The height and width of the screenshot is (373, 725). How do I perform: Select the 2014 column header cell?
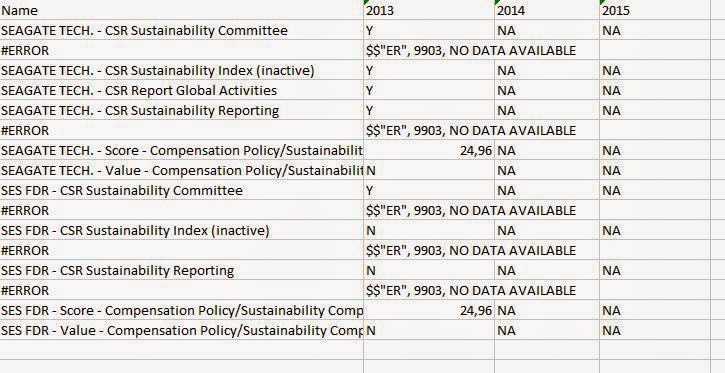[x=547, y=10]
